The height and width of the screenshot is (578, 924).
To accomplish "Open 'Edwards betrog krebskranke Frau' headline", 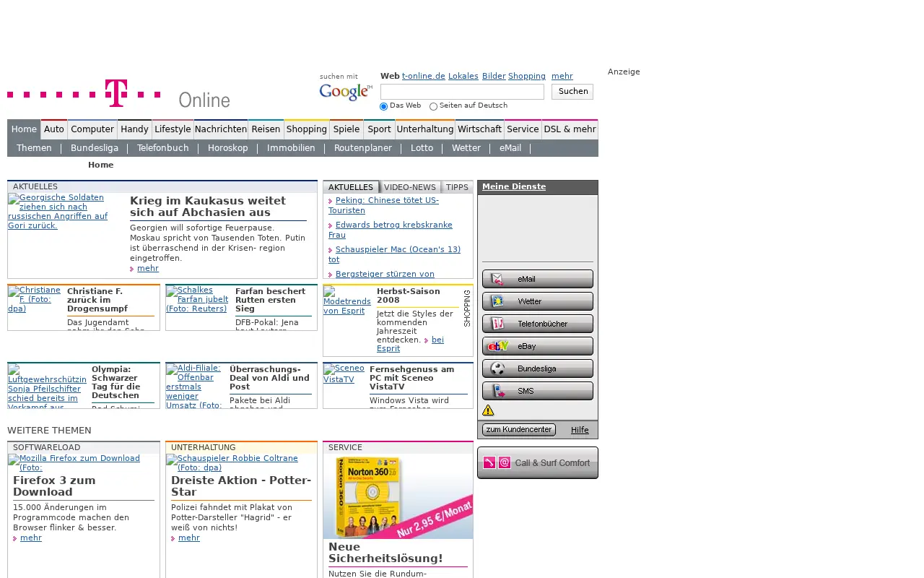I will pyautogui.click(x=391, y=230).
